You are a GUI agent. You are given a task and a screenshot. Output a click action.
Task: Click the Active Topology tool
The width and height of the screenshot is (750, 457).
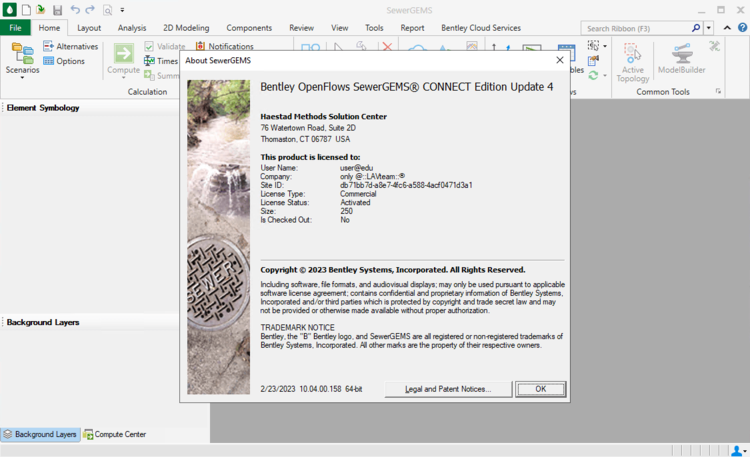point(633,62)
